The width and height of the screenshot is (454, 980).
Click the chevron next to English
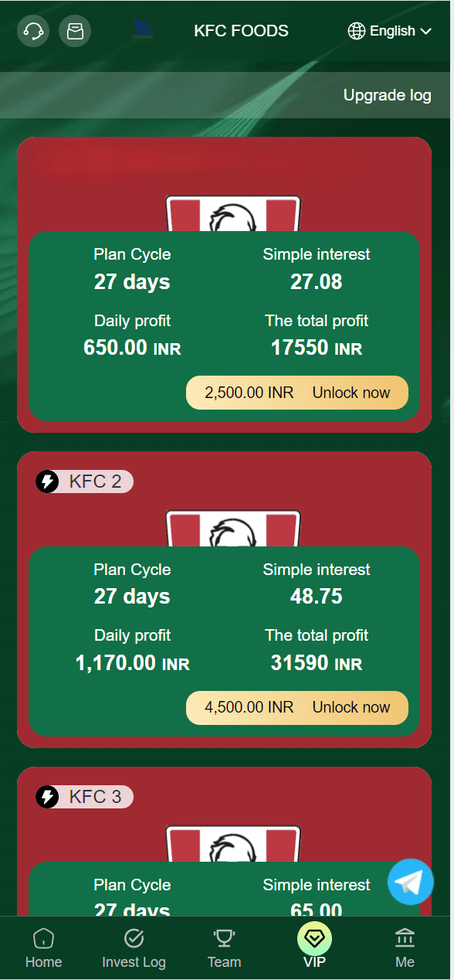(425, 32)
